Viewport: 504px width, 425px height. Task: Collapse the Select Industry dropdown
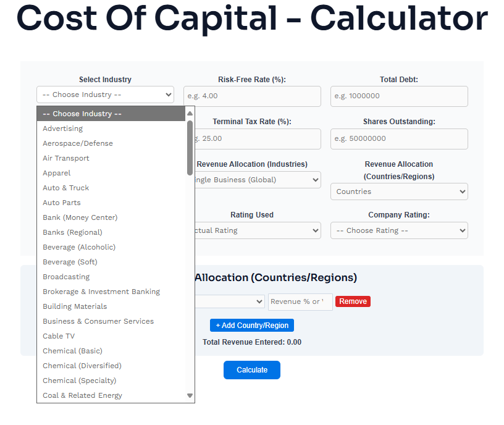pyautogui.click(x=105, y=95)
